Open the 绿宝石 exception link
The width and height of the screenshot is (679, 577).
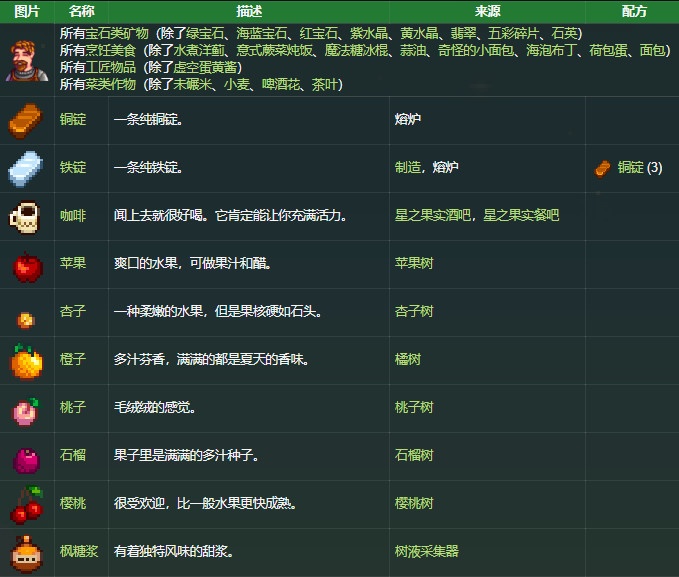pos(205,33)
